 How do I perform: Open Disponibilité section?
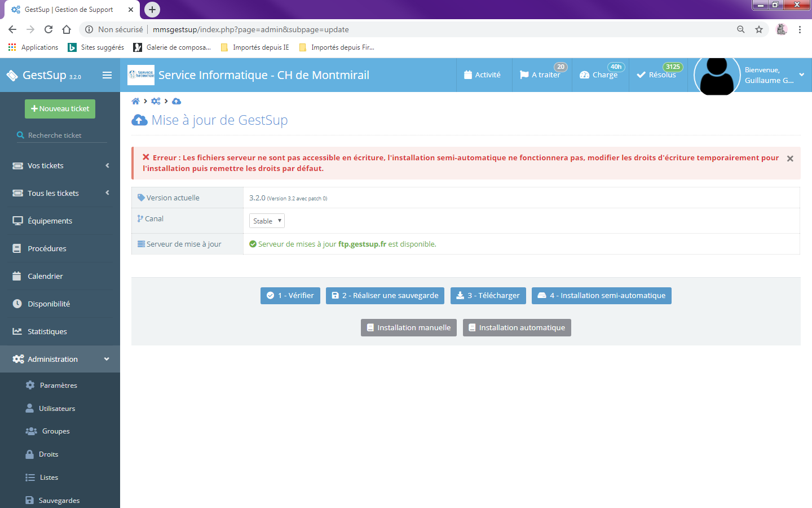point(60,304)
